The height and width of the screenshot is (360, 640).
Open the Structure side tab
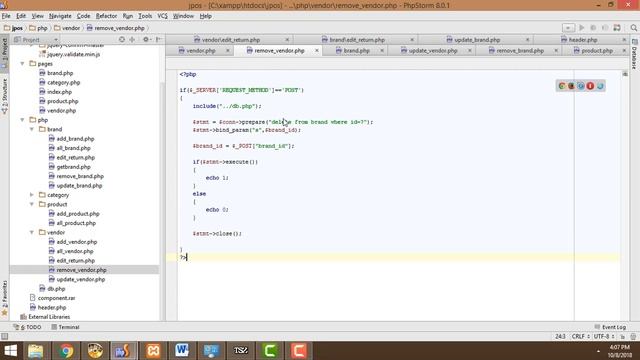(4, 96)
